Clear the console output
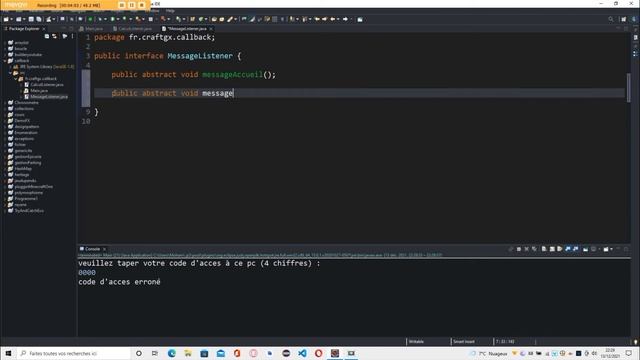 click(x=544, y=249)
